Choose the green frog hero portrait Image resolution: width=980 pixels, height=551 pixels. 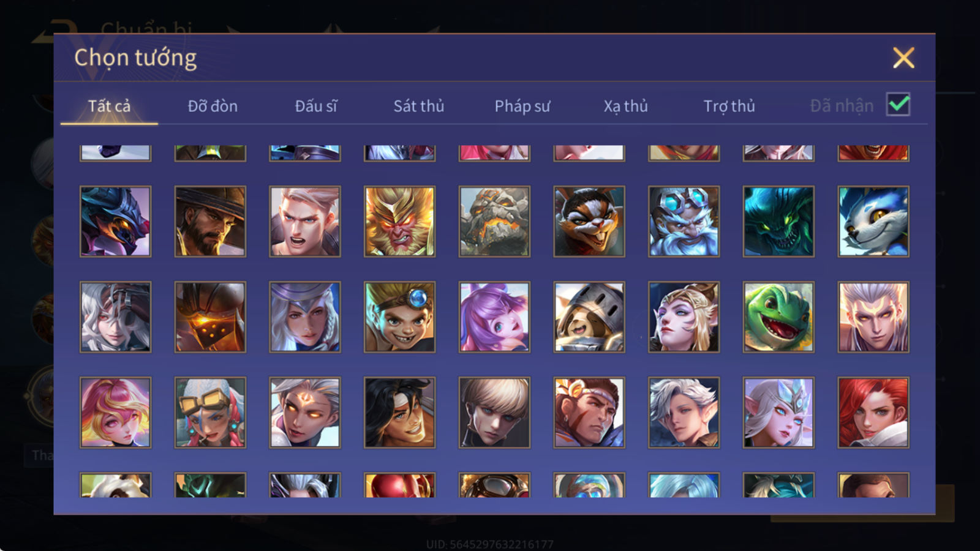pyautogui.click(x=778, y=317)
